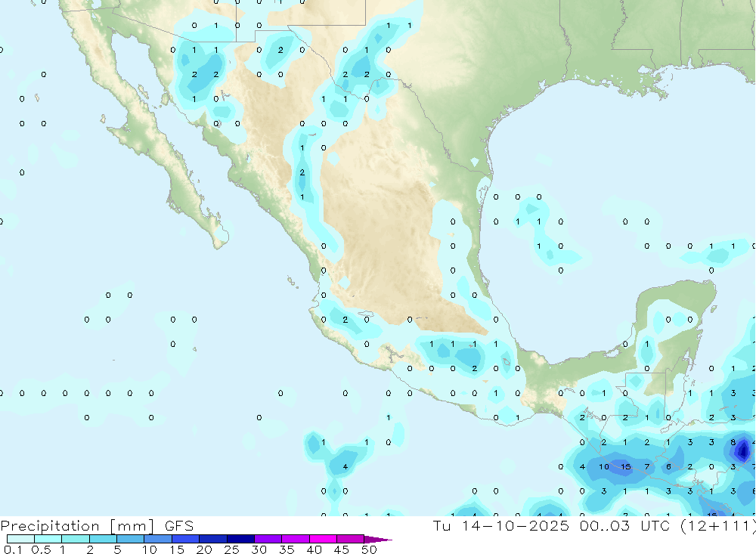756x554 pixels.
Task: Select the 40–45 mm magenta legend box
Action: [x=323, y=539]
